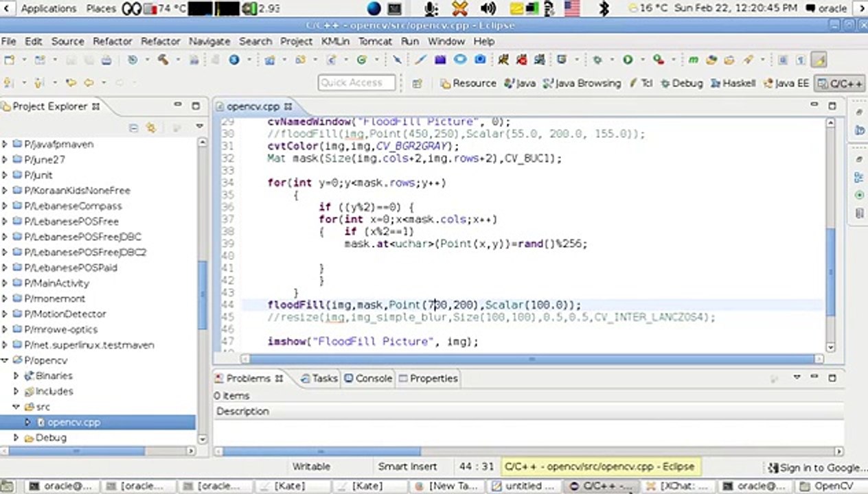The width and height of the screenshot is (868, 494).
Task: Open the Project menu
Action: pyautogui.click(x=296, y=41)
